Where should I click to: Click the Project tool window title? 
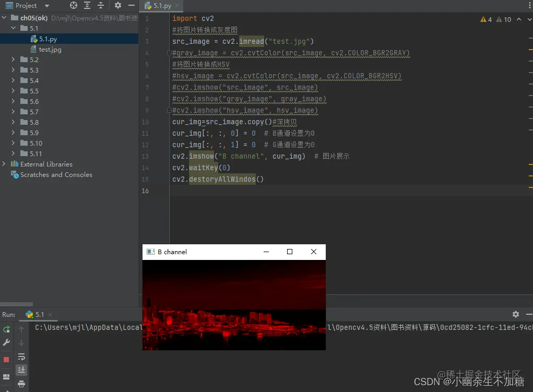(x=26, y=5)
